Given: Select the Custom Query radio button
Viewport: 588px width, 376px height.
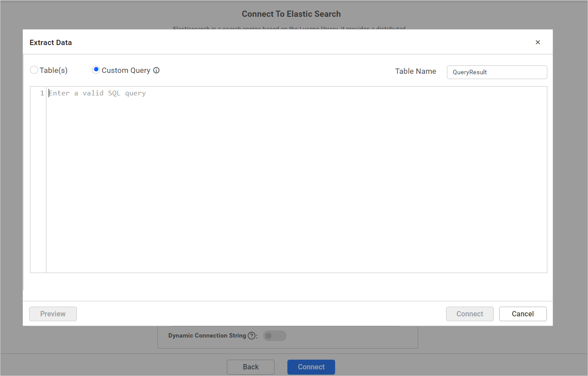Looking at the screenshot, I should pyautogui.click(x=96, y=70).
